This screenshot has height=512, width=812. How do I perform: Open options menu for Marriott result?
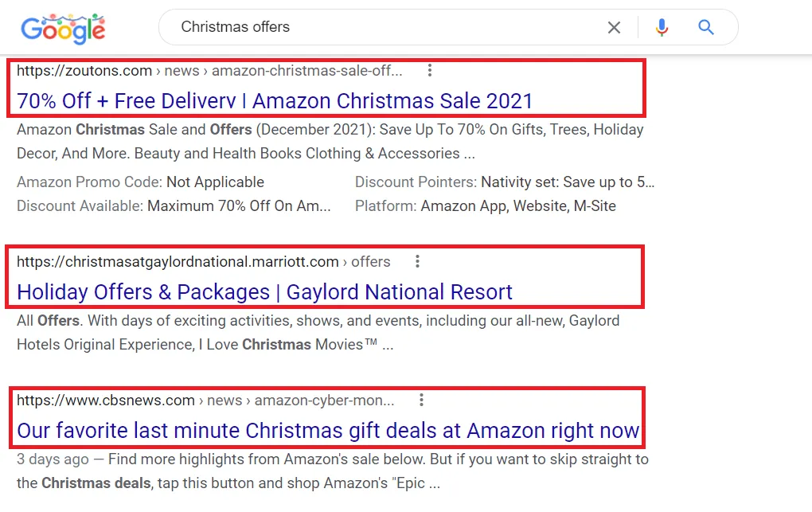(x=417, y=262)
